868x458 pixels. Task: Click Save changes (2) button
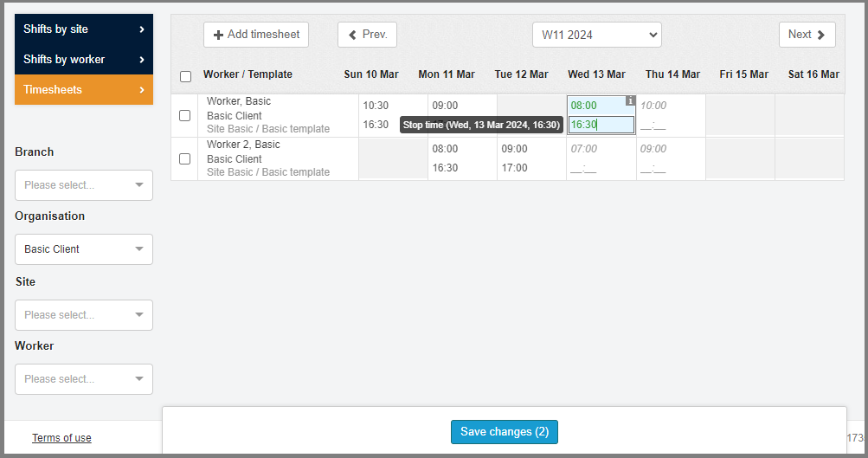point(505,432)
